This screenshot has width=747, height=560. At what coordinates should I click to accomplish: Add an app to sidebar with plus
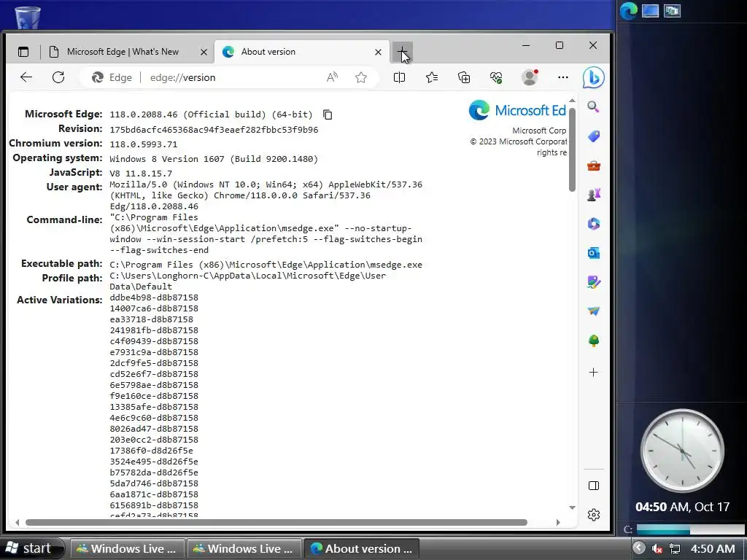tap(594, 373)
